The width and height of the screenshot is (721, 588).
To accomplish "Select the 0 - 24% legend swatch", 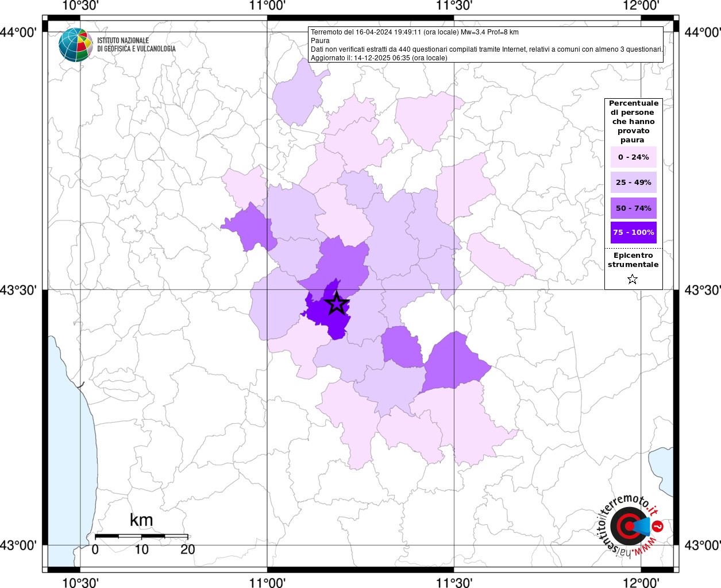I will [x=634, y=157].
